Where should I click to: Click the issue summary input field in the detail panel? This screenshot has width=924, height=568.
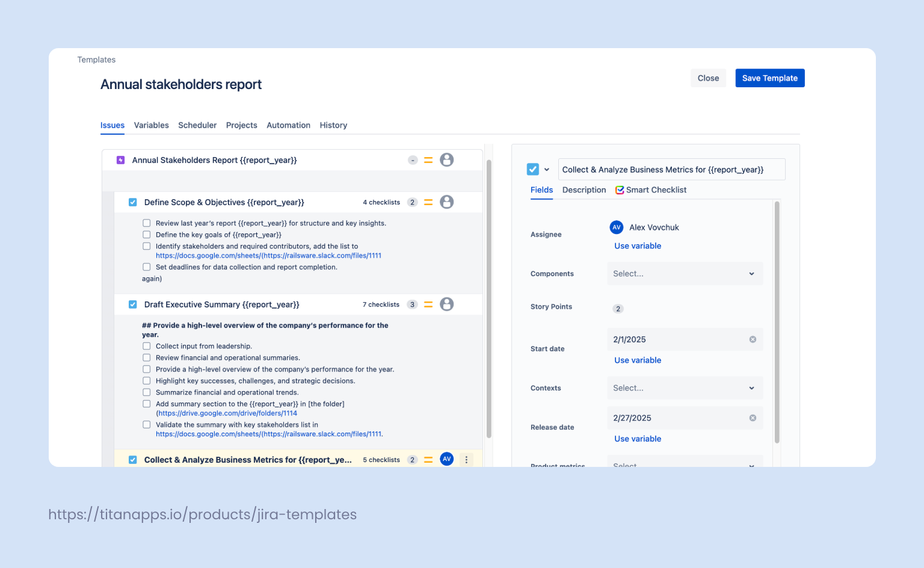point(671,169)
